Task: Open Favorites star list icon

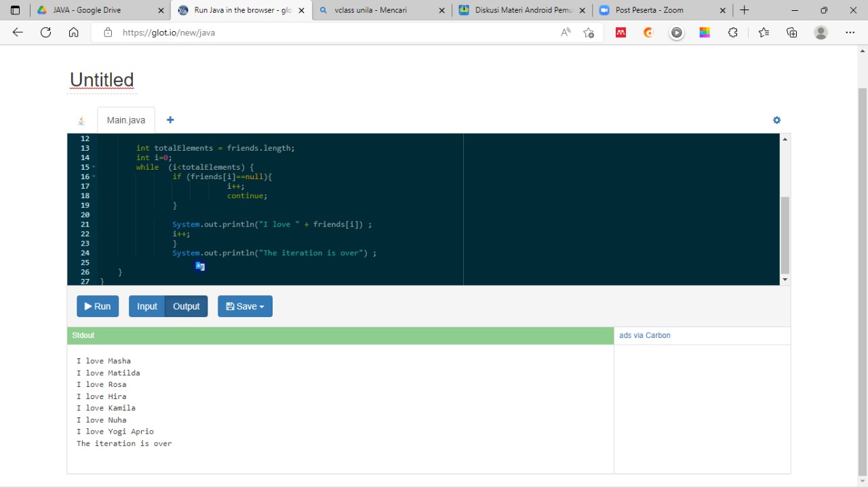Action: [x=764, y=33]
